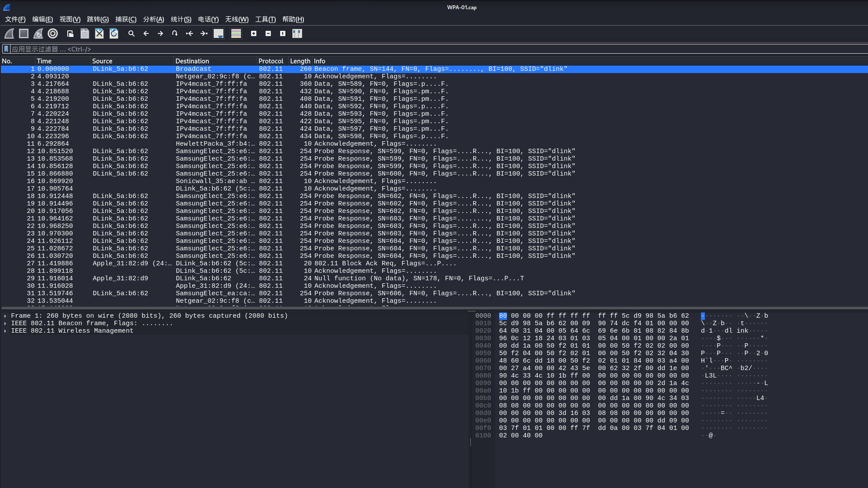Screen dimensions: 868x488
Task: Click the close capture file icon
Action: (99, 33)
